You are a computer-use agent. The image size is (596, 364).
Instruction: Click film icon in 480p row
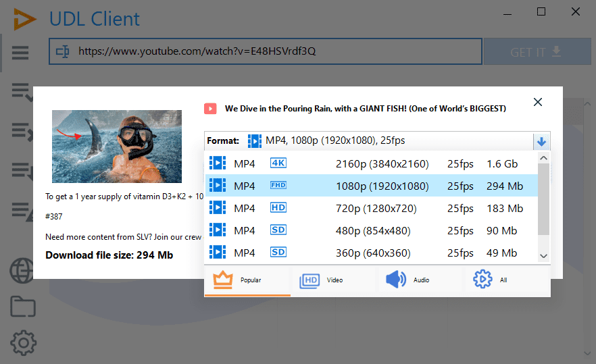click(x=218, y=230)
